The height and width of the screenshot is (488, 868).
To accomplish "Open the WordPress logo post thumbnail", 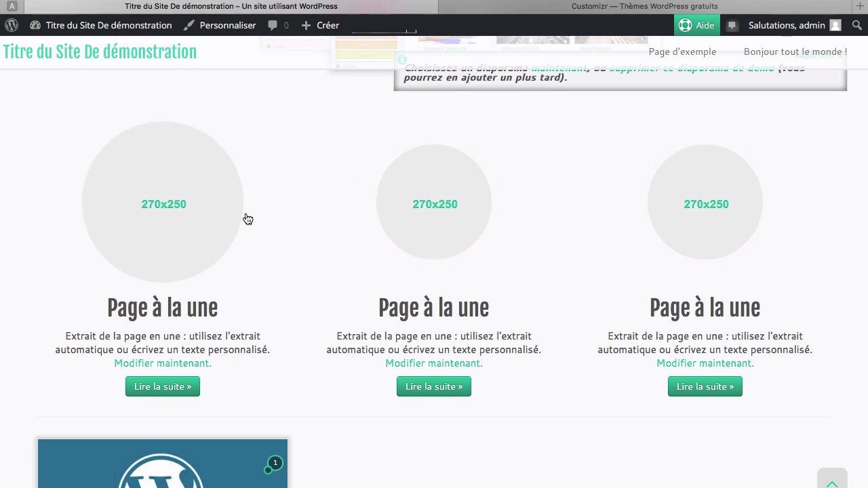I will click(163, 464).
